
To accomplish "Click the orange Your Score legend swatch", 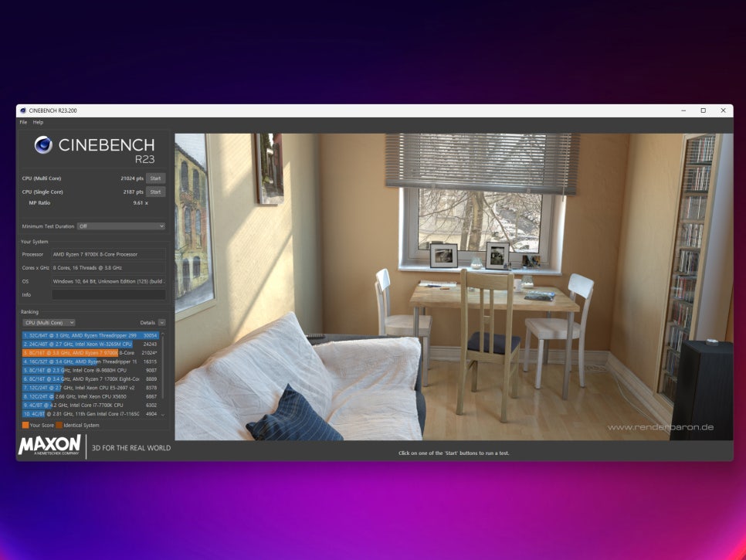I will click(x=25, y=426).
